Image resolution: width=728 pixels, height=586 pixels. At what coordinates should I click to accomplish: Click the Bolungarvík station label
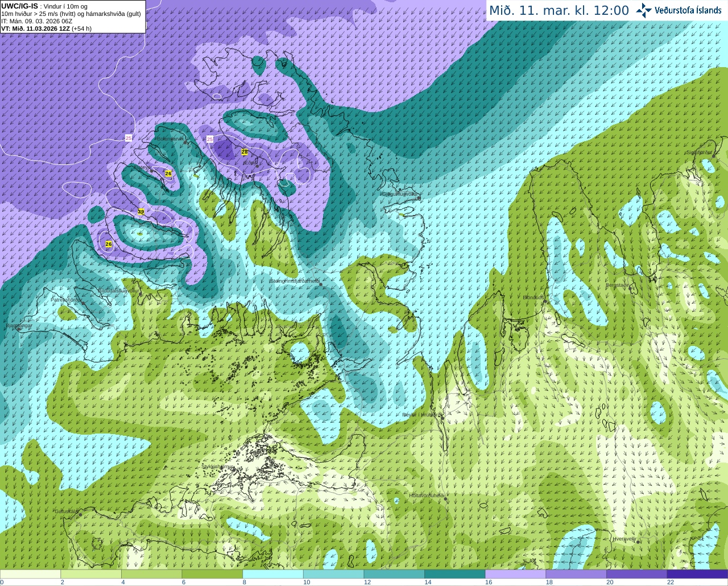click(x=169, y=139)
